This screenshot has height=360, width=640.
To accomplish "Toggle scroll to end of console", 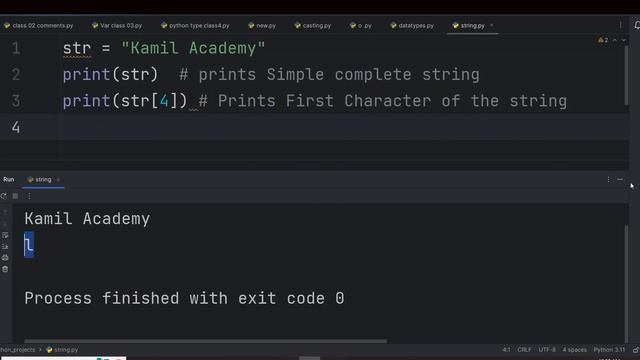I will 5,247.
